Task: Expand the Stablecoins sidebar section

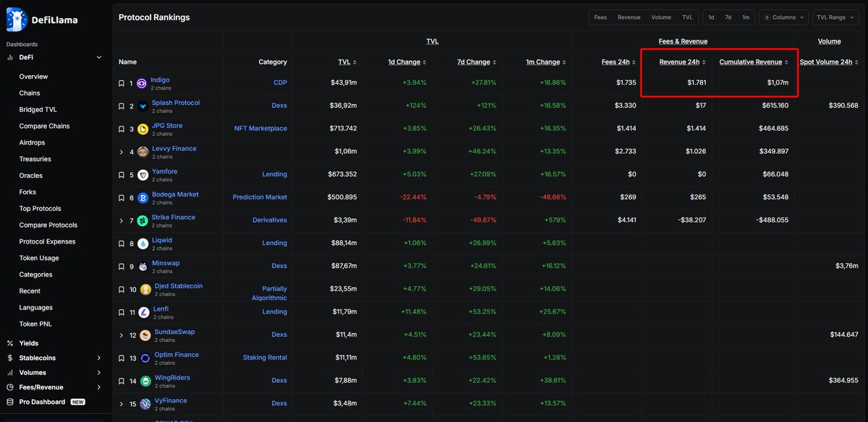Action: tap(99, 358)
